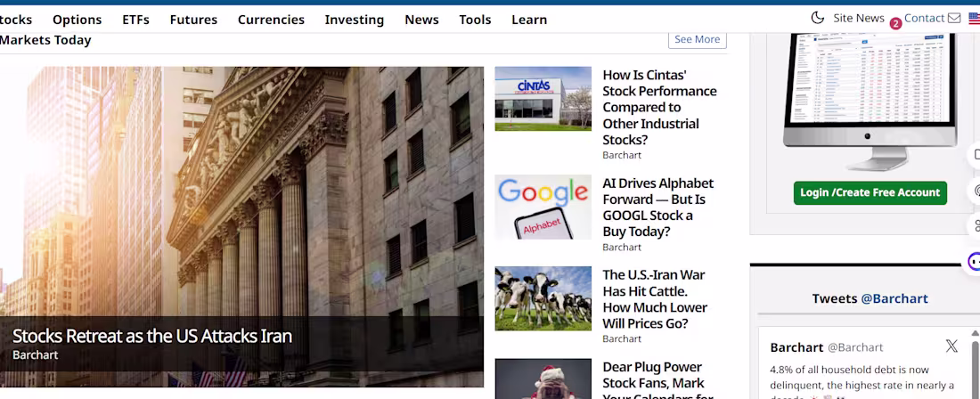980x399 pixels.
Task: Click the computer monitor promo image
Action: (x=870, y=100)
